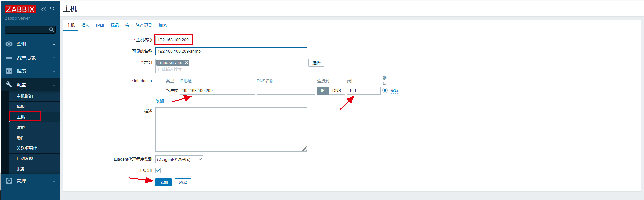The width and height of the screenshot is (644, 200).
Task: Click the Zabbix logo
Action: pos(20,9)
